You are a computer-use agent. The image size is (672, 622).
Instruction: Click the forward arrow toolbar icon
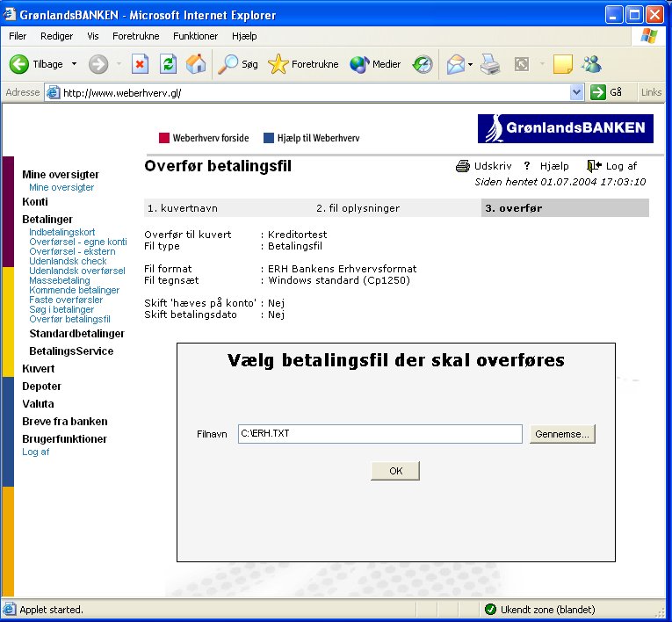(x=98, y=64)
